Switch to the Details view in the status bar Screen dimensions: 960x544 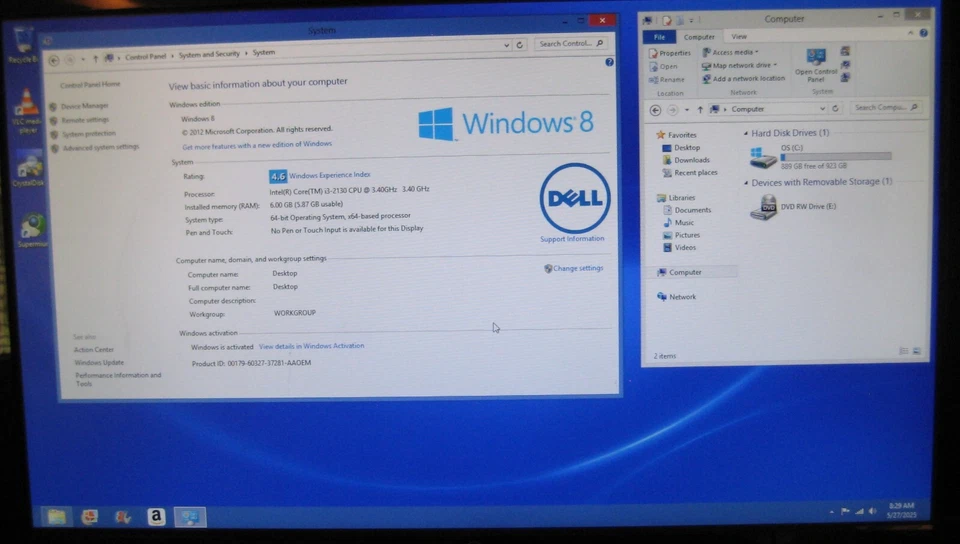(x=903, y=351)
